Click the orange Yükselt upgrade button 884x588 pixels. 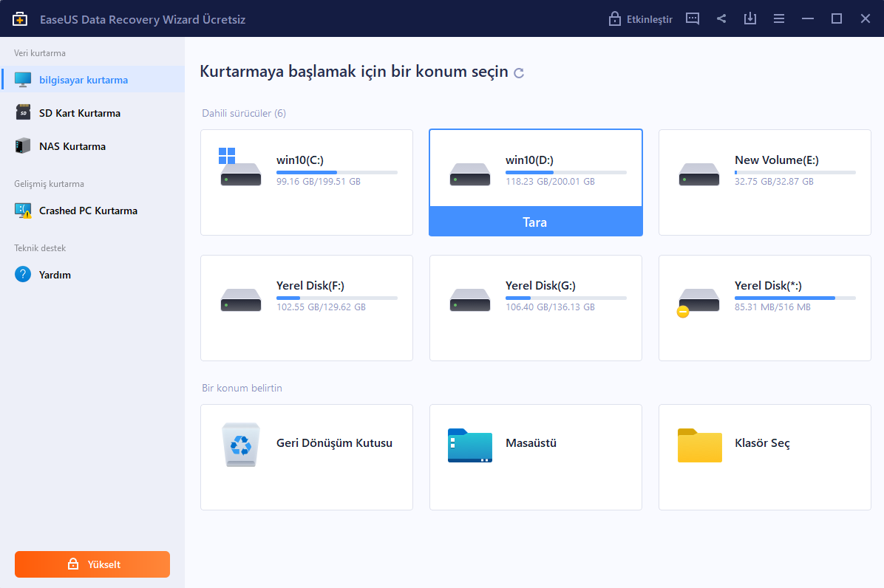point(92,564)
